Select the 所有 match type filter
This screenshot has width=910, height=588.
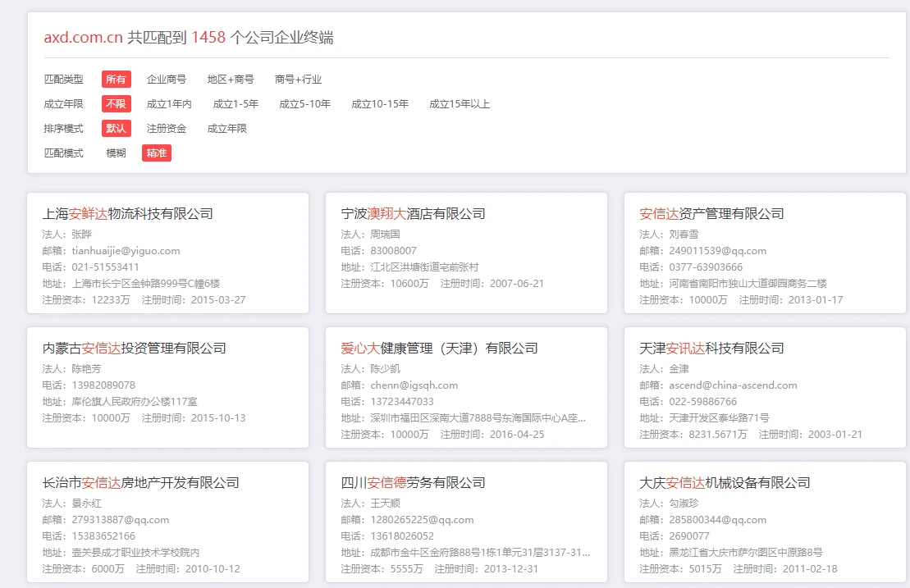point(116,80)
